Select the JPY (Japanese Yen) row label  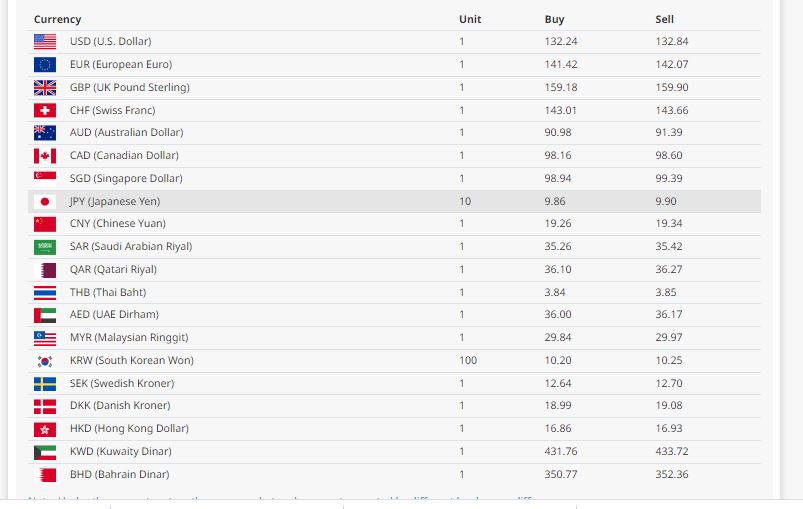(115, 201)
